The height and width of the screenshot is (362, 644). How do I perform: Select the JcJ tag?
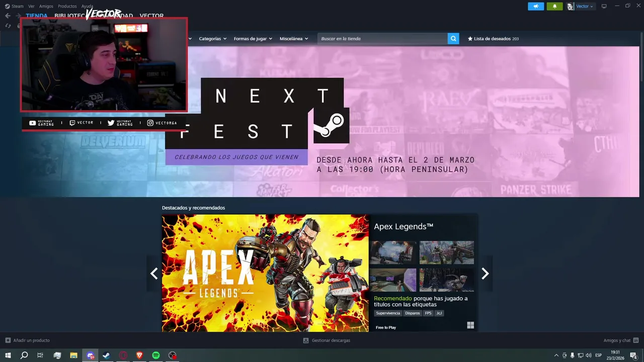[439, 313]
